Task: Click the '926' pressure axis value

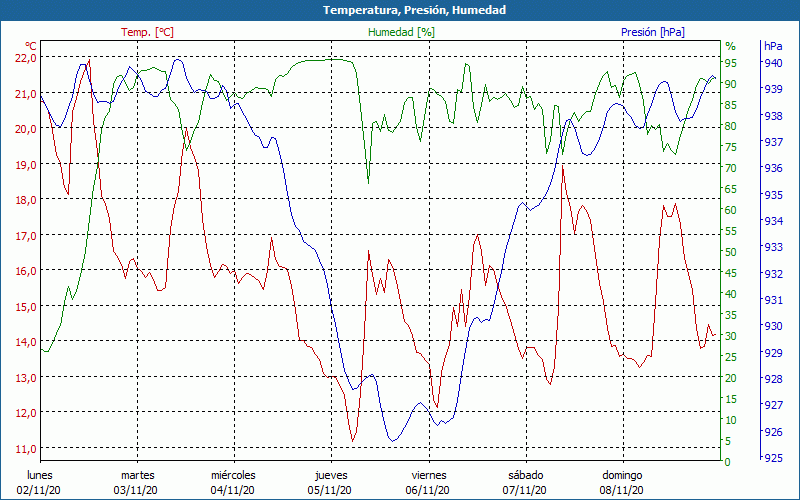Action: click(773, 432)
